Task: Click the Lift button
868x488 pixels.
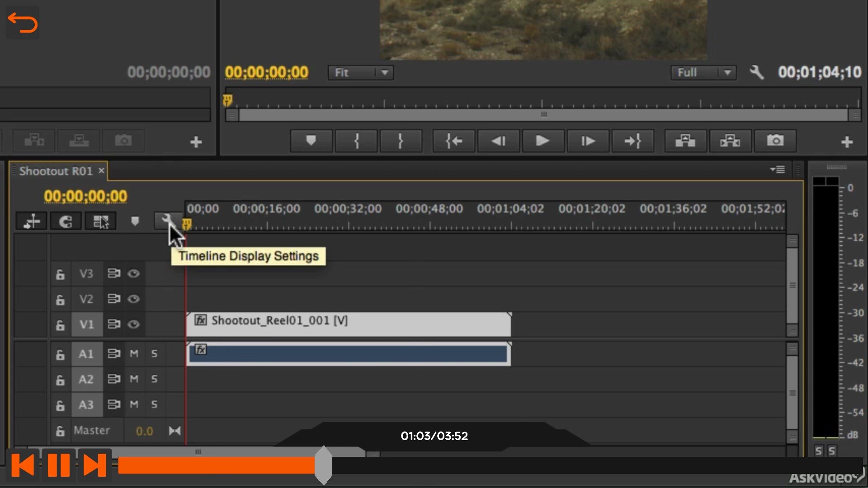Action: [685, 141]
